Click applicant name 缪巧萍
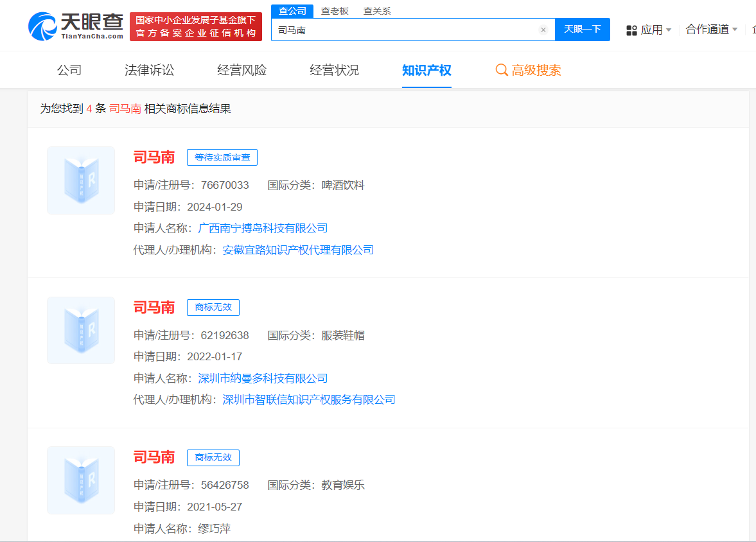 (x=214, y=529)
